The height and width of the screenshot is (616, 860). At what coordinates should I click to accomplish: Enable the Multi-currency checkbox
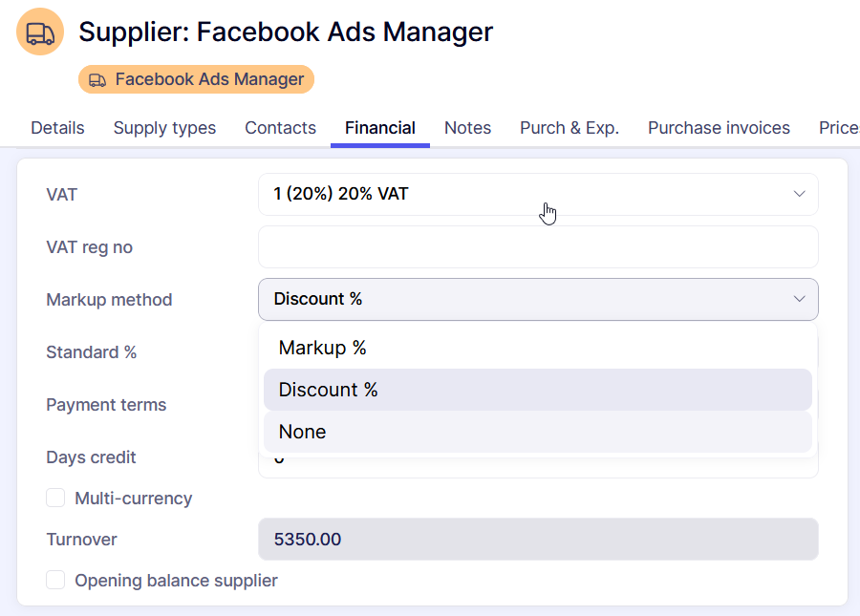tap(56, 498)
